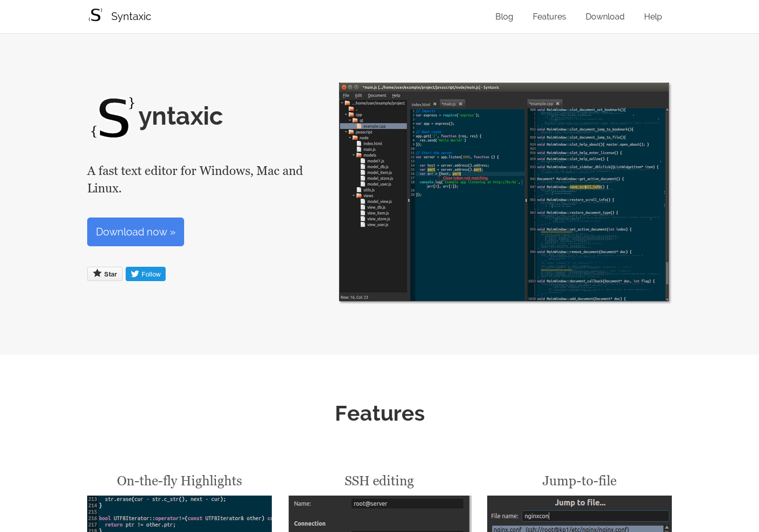Screen dimensions: 759x532
Task: Click the Download now button
Action: (135, 232)
